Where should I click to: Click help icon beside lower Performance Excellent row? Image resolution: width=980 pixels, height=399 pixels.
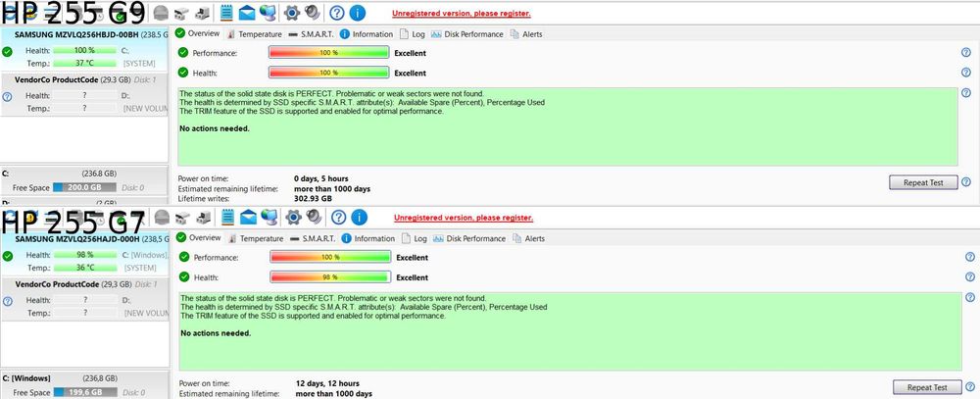[x=970, y=257]
